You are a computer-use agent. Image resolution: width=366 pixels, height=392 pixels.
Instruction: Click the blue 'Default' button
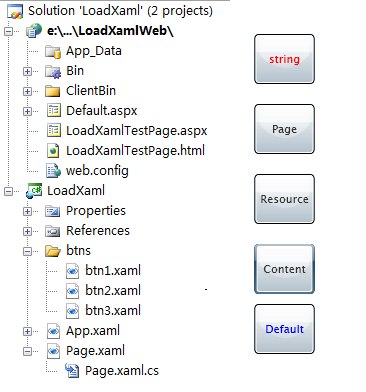click(x=284, y=329)
